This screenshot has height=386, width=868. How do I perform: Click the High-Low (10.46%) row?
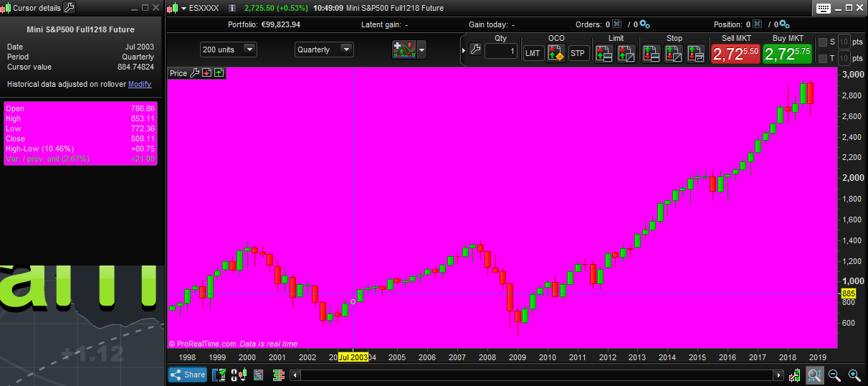pos(80,149)
